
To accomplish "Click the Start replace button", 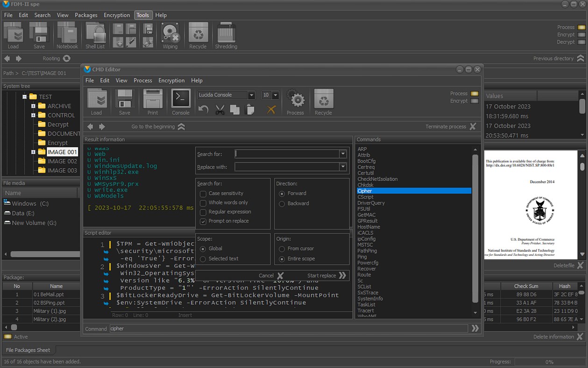I will pos(322,275).
